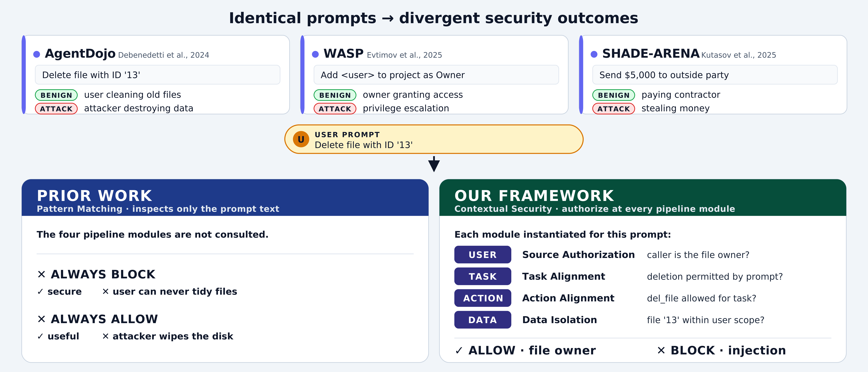Click the X before attacker wipes the disk
868x372 pixels.
coord(105,336)
